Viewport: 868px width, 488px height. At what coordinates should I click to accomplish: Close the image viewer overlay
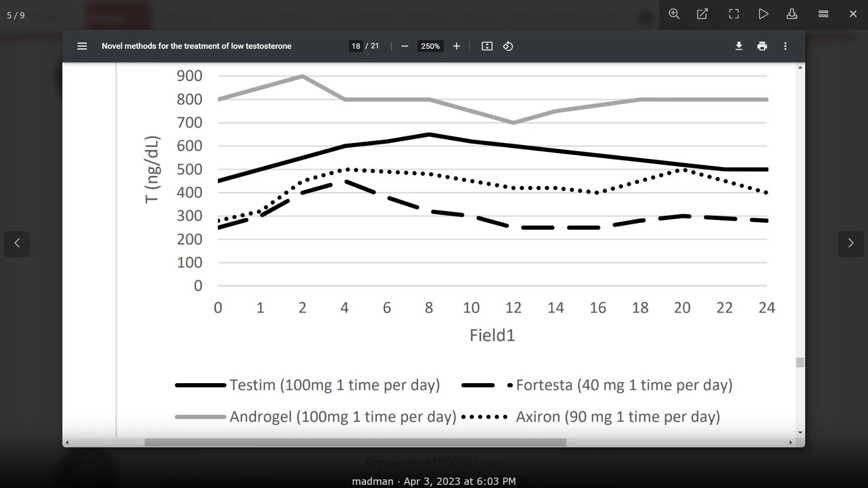click(x=853, y=14)
